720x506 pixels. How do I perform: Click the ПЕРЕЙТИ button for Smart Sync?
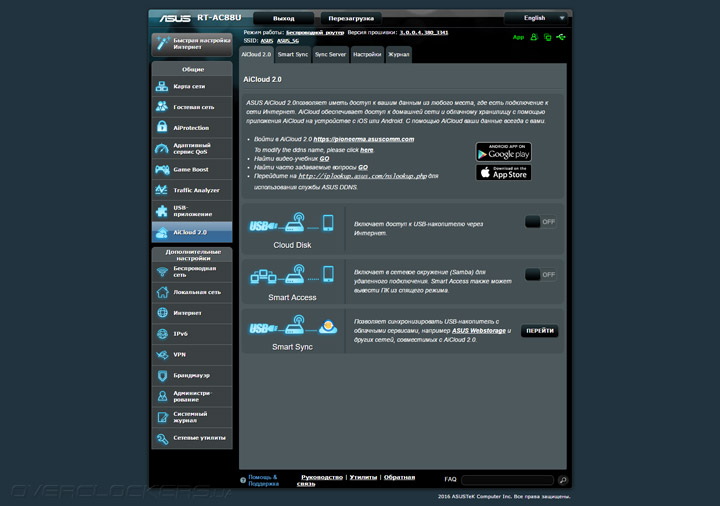coord(540,331)
